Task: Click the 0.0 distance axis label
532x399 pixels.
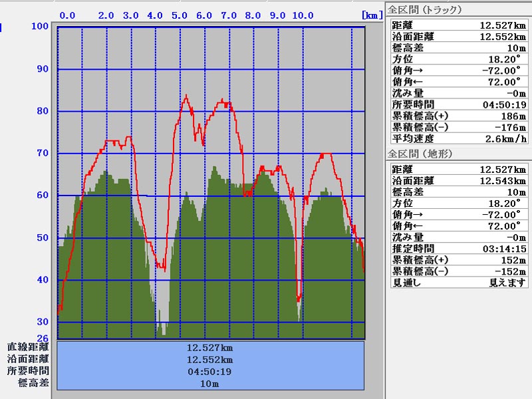Action: coord(67,15)
